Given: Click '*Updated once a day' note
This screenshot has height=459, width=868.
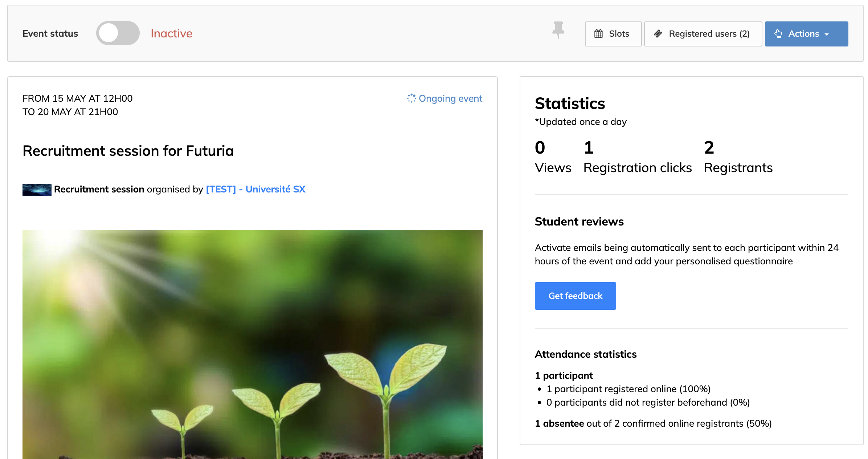Looking at the screenshot, I should (x=581, y=122).
